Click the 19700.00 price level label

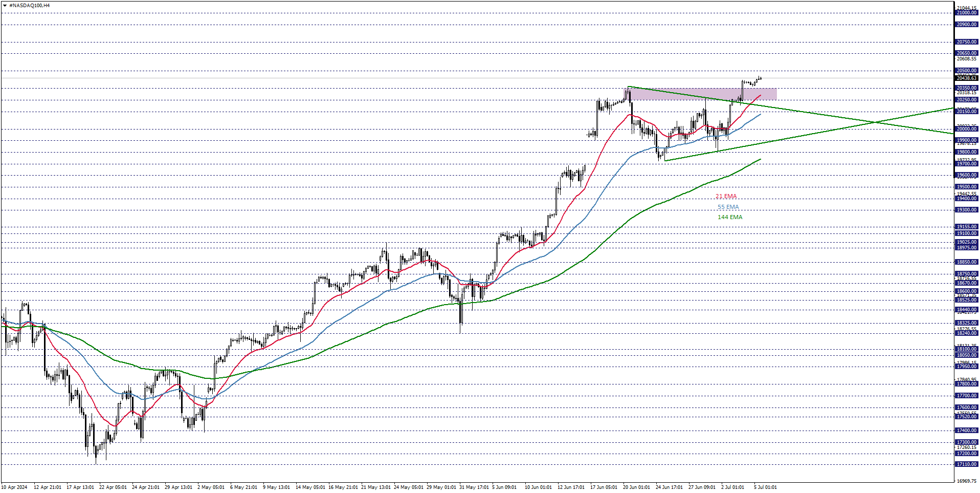coord(967,164)
